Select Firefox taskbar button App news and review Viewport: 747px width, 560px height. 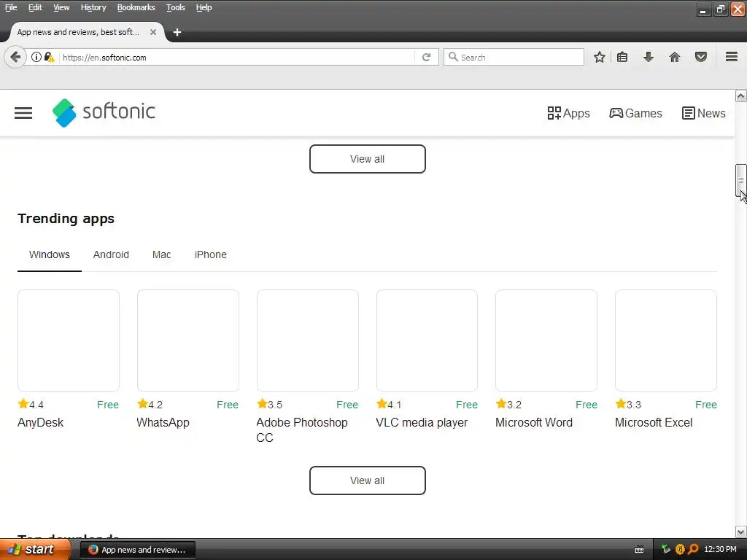tap(138, 550)
